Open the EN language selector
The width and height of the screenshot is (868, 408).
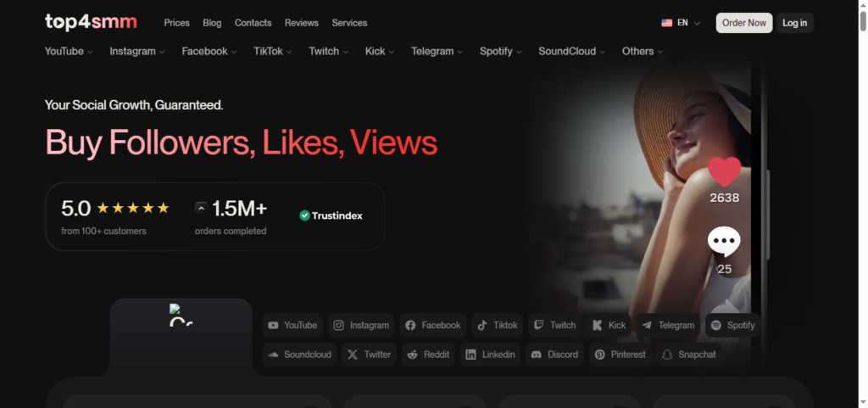point(681,23)
